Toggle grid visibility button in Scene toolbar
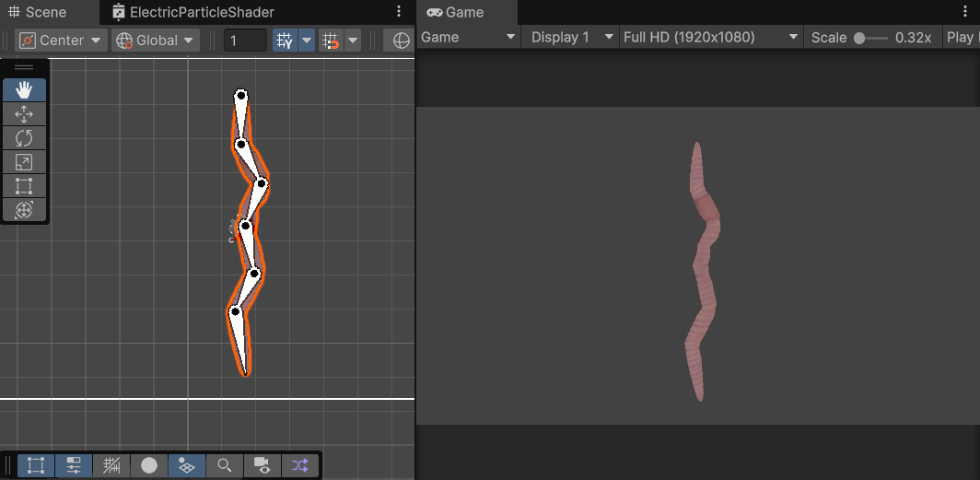 click(285, 41)
